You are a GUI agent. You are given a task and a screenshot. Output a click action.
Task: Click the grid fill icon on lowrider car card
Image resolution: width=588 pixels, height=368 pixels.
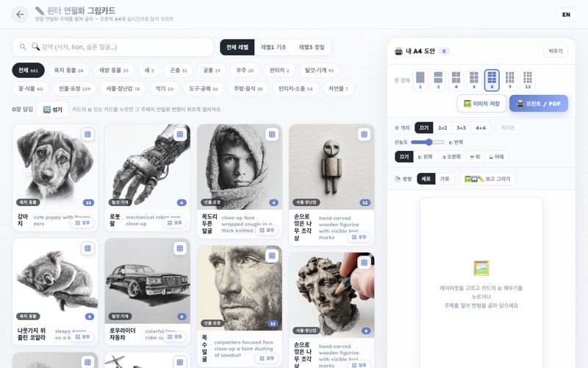click(180, 248)
